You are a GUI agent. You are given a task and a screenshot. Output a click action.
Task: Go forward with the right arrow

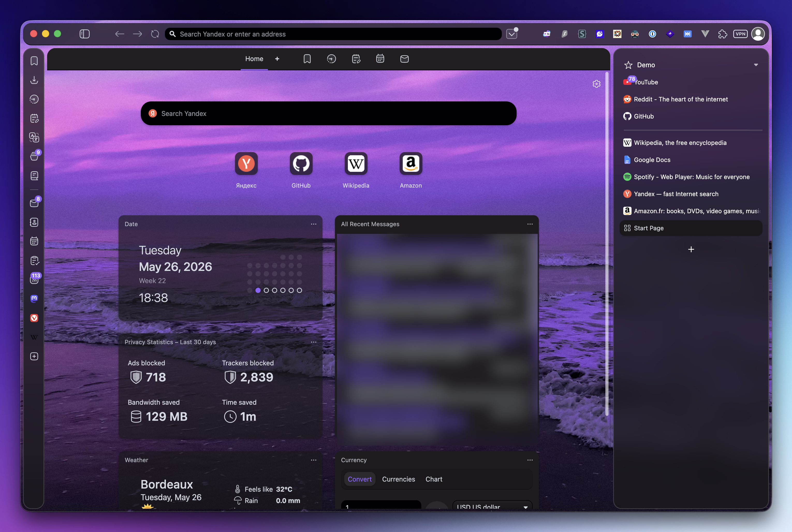tap(137, 34)
